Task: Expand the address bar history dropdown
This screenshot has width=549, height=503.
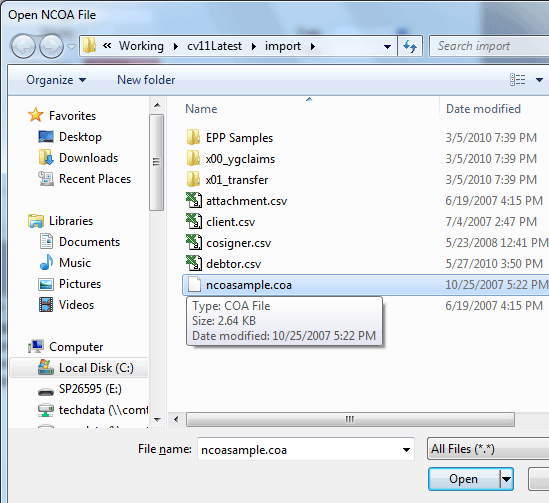Action: coord(387,46)
